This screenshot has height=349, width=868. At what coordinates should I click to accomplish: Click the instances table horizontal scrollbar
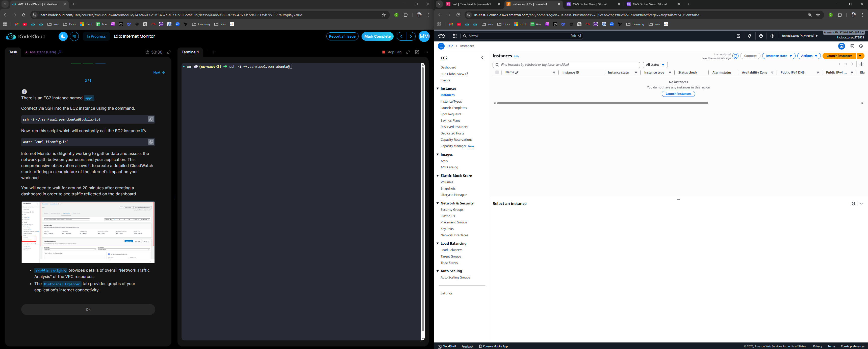[x=602, y=103]
